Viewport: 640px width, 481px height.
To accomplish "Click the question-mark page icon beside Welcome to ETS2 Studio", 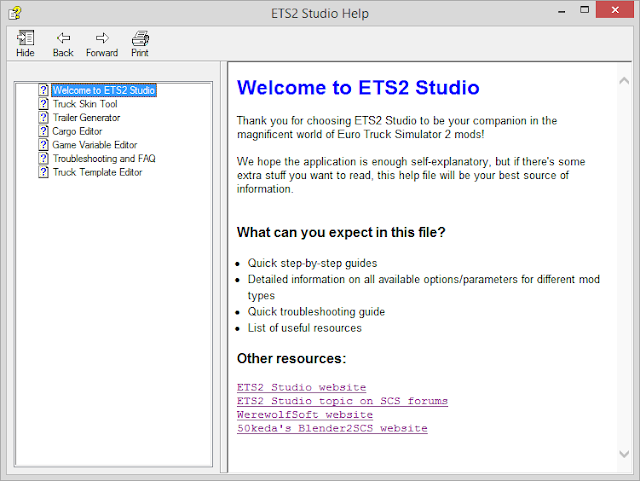I will (43, 90).
